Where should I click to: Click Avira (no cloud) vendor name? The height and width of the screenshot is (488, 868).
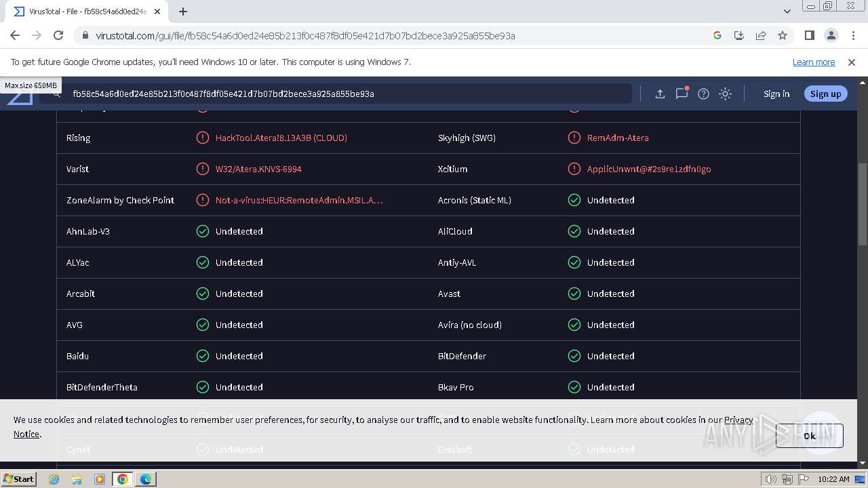[x=470, y=325]
